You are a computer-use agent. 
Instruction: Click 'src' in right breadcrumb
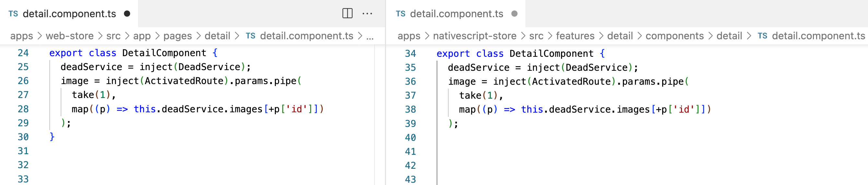click(536, 36)
